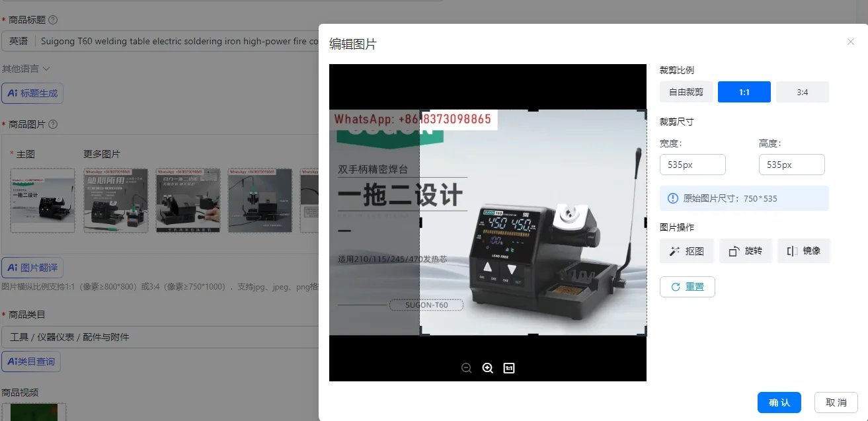Select the main image thumbnail 主图
868x421 pixels.
coord(43,200)
